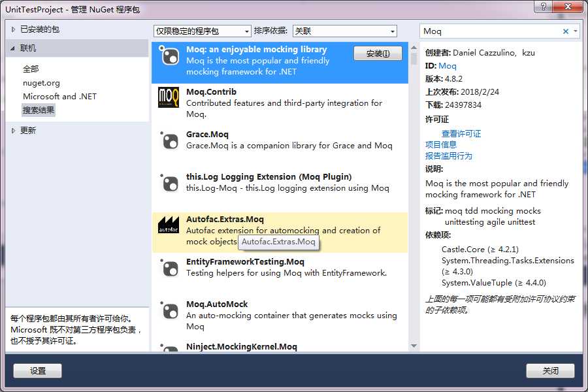Select the Grace.Moq package title

tap(207, 135)
